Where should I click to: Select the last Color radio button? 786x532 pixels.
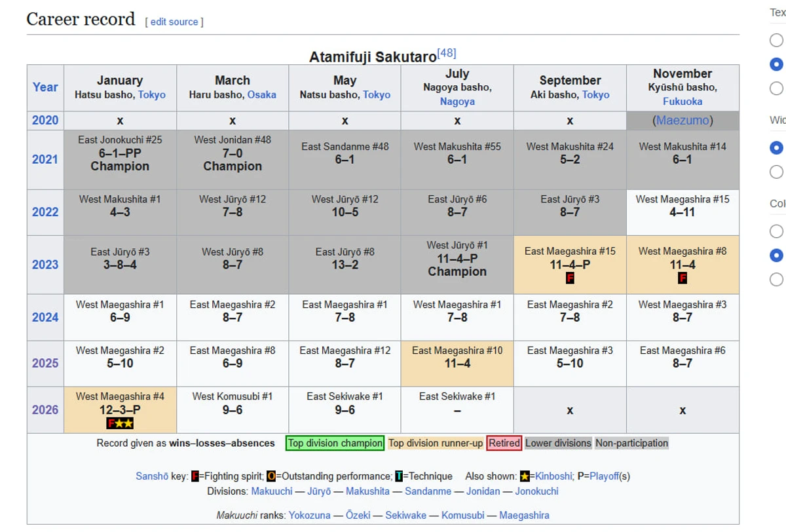776,279
